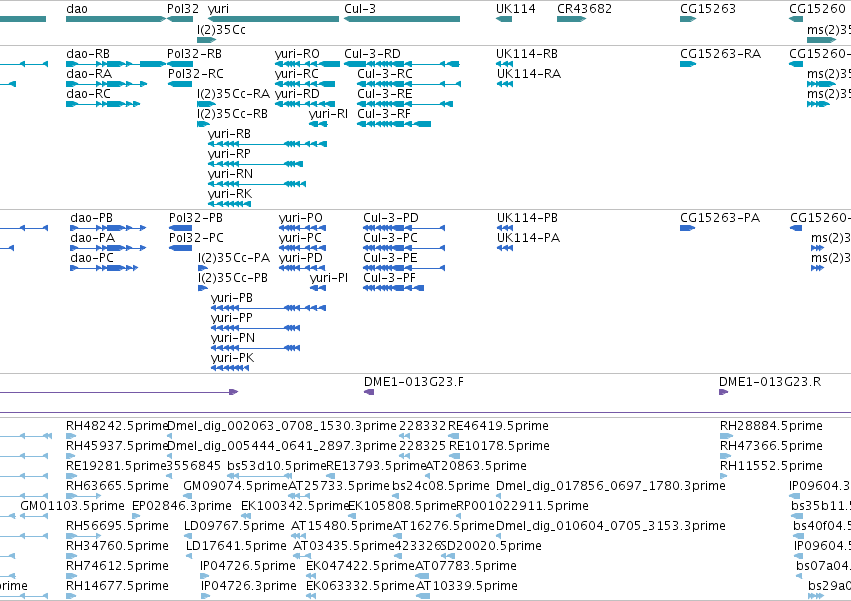
Task: Click protein Pol32-PB
Action: pyautogui.click(x=196, y=218)
